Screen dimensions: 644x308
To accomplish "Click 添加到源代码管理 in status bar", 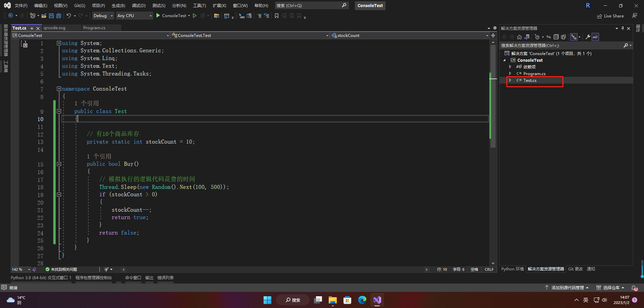I will point(567,288).
